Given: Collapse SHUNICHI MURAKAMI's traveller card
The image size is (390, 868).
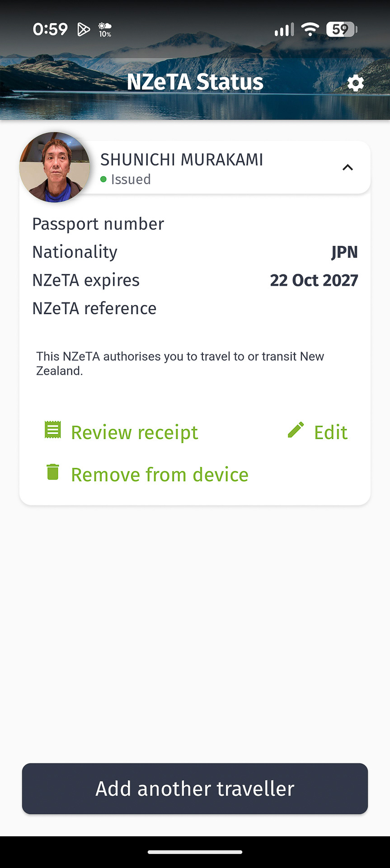Looking at the screenshot, I should [x=348, y=167].
